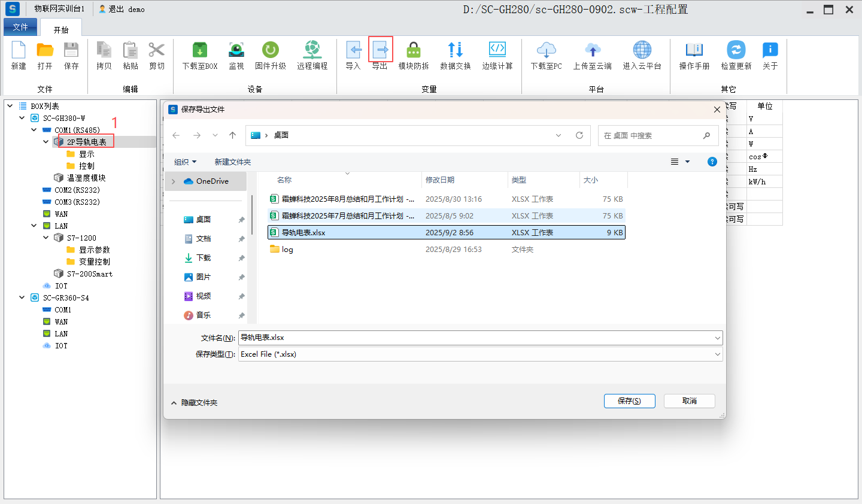Open the 监视 monitor tool
The height and width of the screenshot is (504, 862).
click(236, 50)
